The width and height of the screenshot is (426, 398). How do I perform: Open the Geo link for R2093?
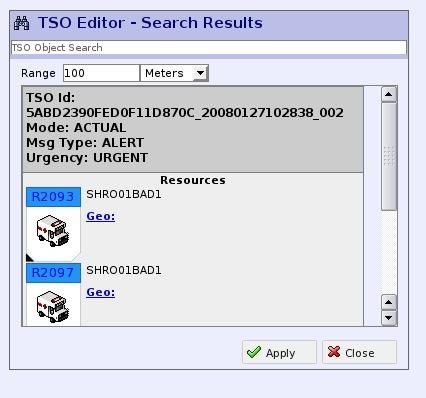tap(101, 216)
